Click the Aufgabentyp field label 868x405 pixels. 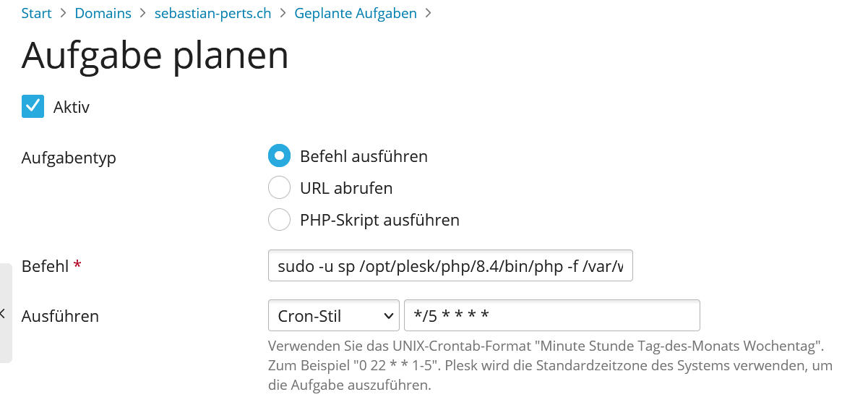69,158
